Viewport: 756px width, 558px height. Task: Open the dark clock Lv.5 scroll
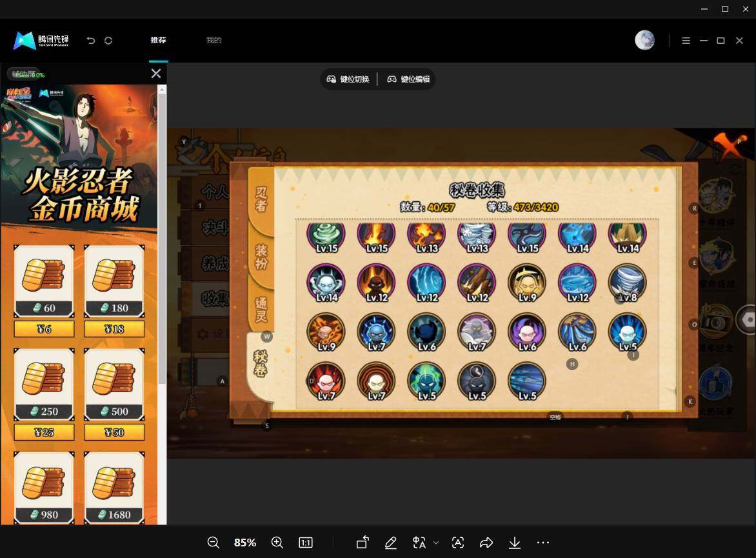click(477, 382)
